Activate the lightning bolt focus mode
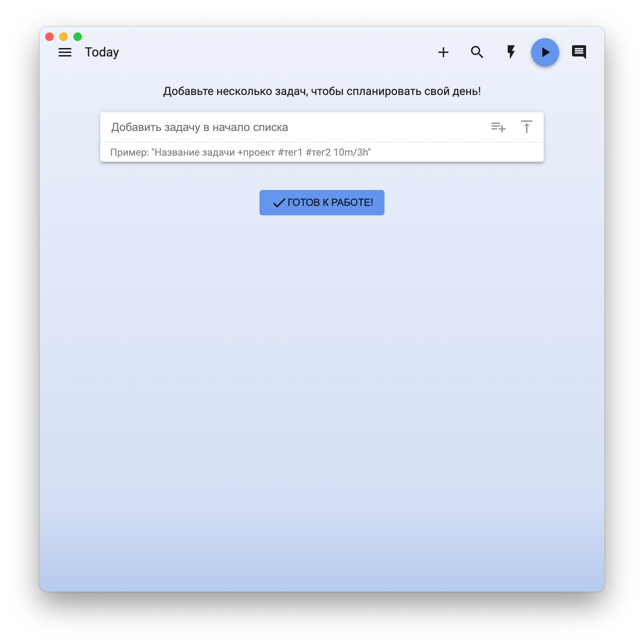 (x=511, y=52)
